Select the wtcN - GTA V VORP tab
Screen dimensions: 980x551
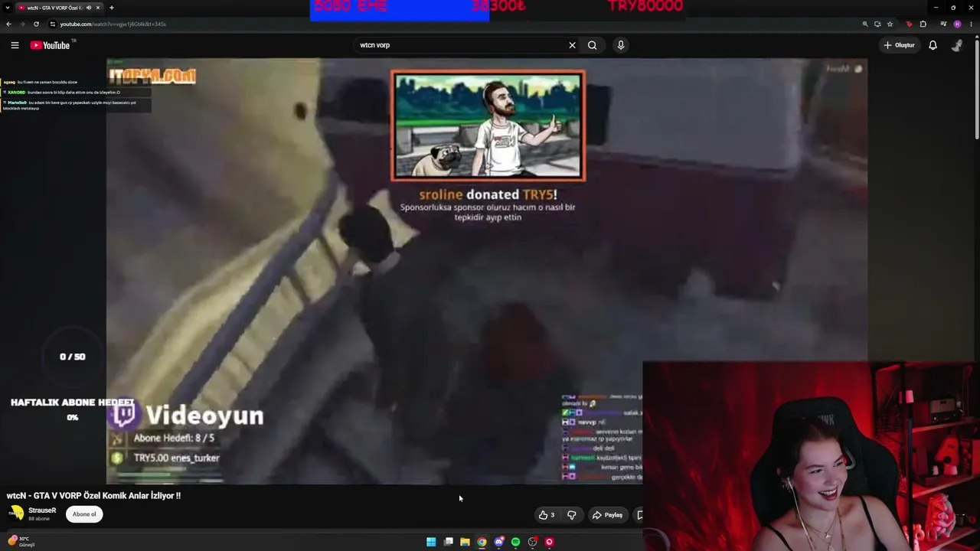[60, 8]
